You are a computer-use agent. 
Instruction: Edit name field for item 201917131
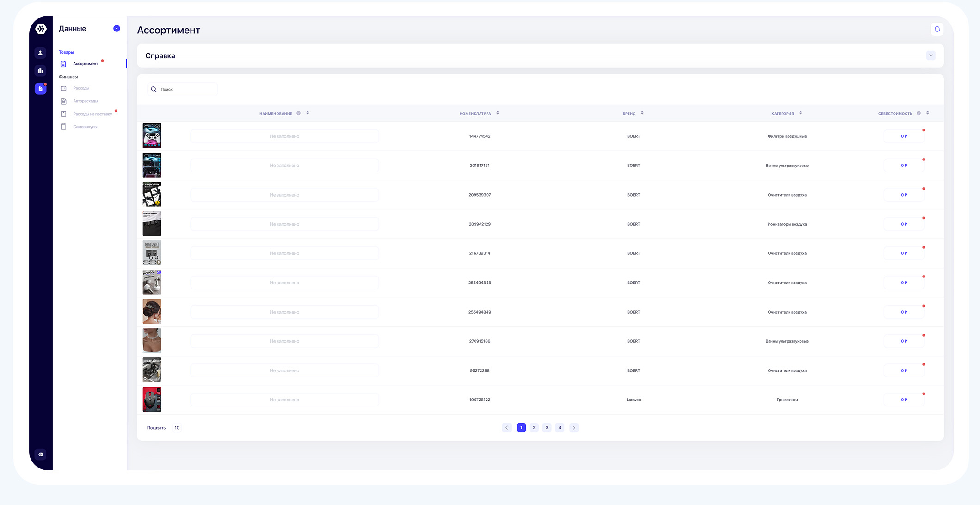(284, 166)
